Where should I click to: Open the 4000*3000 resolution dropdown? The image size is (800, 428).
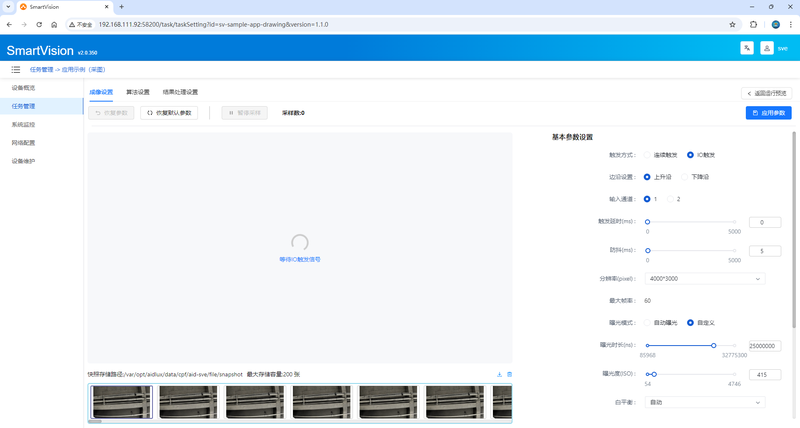pyautogui.click(x=705, y=279)
